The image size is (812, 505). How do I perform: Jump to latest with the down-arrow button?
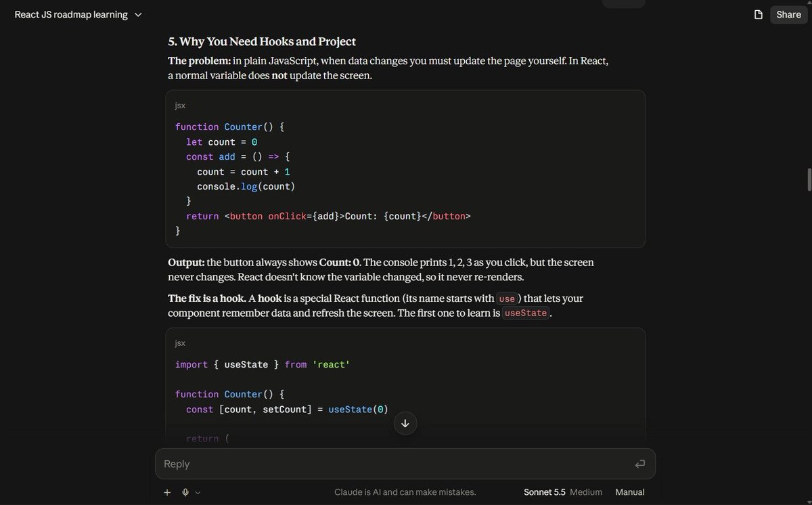pos(405,423)
